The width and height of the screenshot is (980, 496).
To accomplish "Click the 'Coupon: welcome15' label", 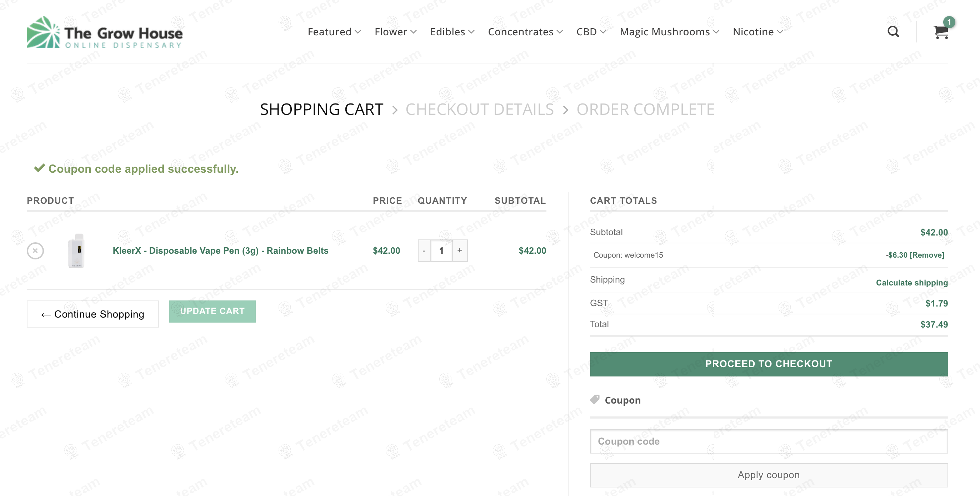I will pyautogui.click(x=628, y=255).
